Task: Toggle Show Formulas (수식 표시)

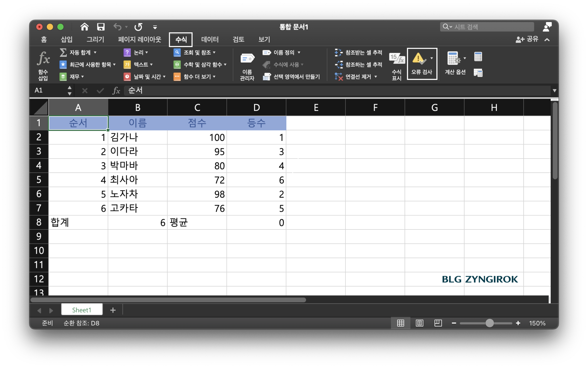Action: coord(397,64)
